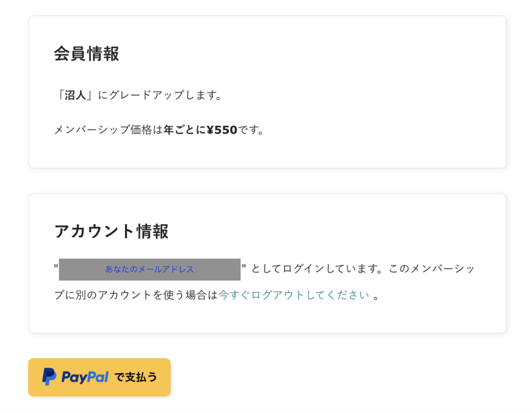This screenshot has height=413, width=532.
Task: Click the アカウント情報 heading
Action: click(112, 231)
